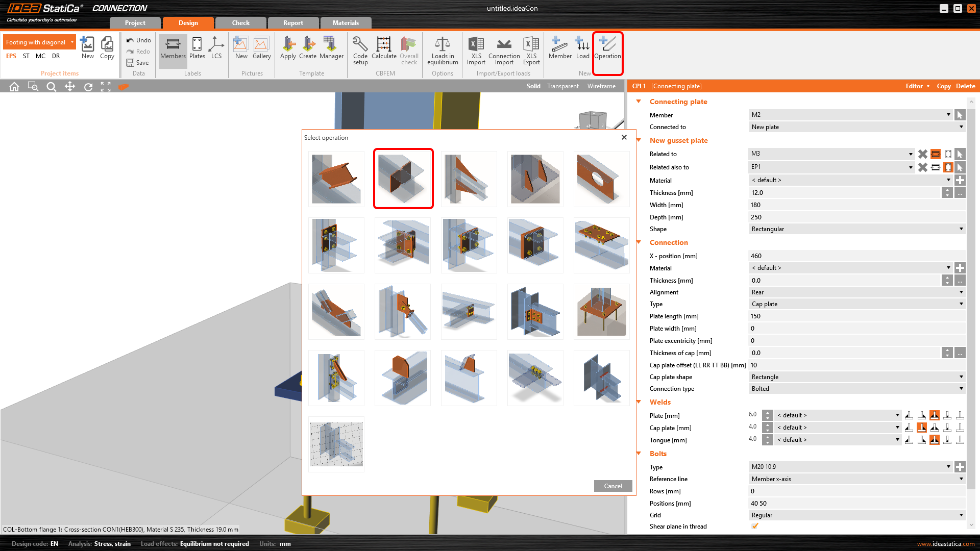Screen dimensions: 980x551
Task: Click the home view icon
Action: click(14, 87)
